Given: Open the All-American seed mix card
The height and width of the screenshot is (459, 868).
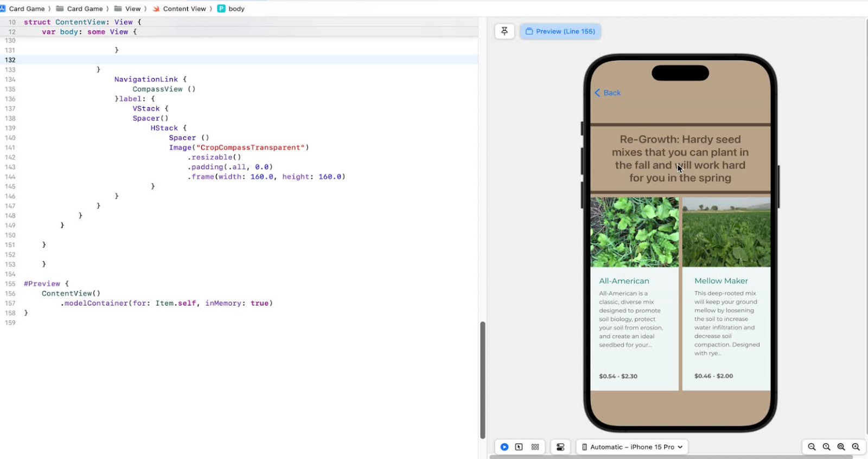Looking at the screenshot, I should pyautogui.click(x=634, y=293).
